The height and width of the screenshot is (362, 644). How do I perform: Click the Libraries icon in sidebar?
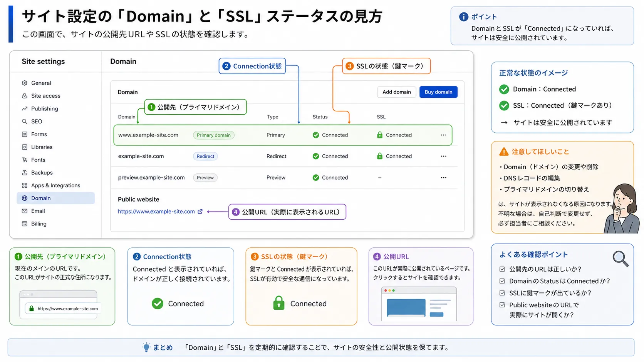tap(25, 147)
